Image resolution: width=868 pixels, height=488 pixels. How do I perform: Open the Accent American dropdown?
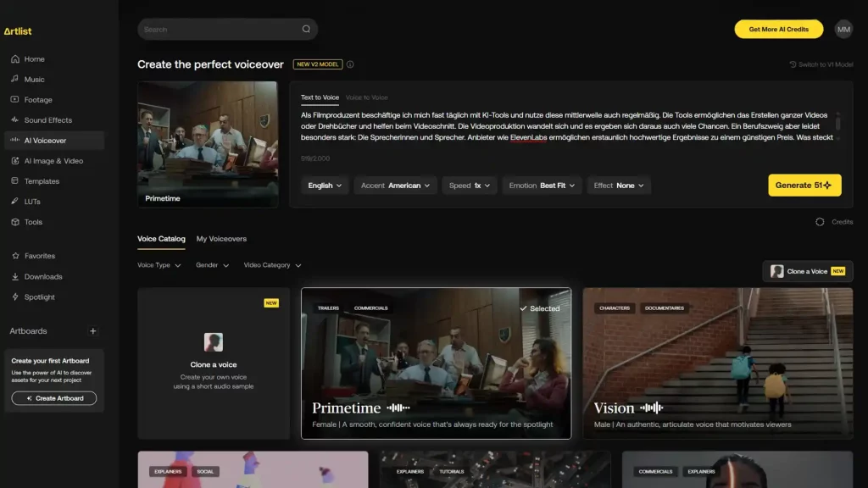[x=395, y=186]
